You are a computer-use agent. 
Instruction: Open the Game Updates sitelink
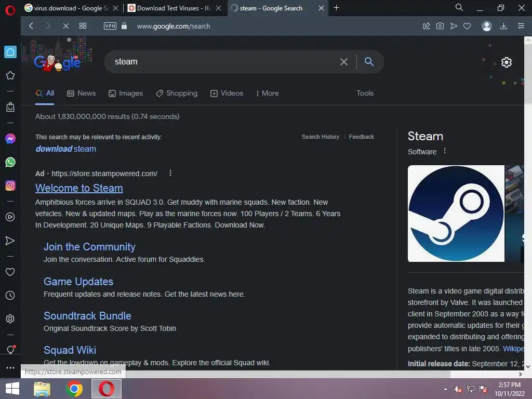(x=78, y=281)
